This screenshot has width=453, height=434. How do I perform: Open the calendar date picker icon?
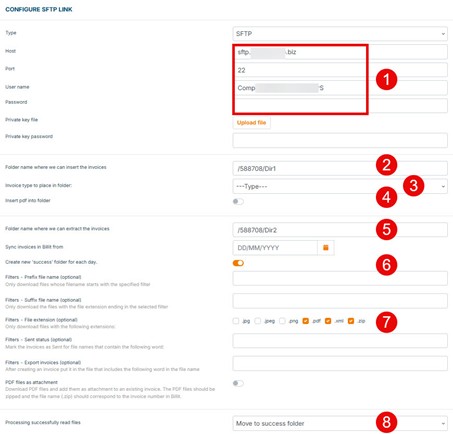(x=326, y=248)
